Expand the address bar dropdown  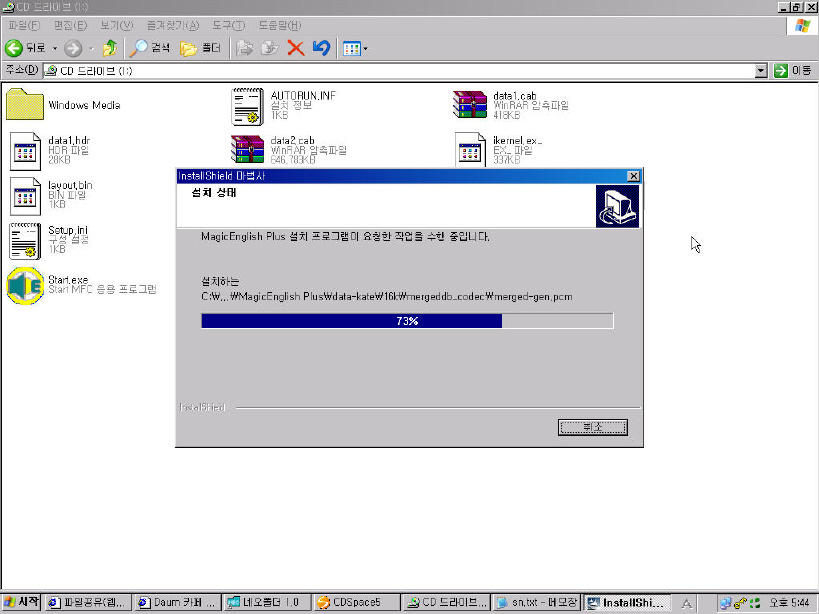[x=761, y=71]
